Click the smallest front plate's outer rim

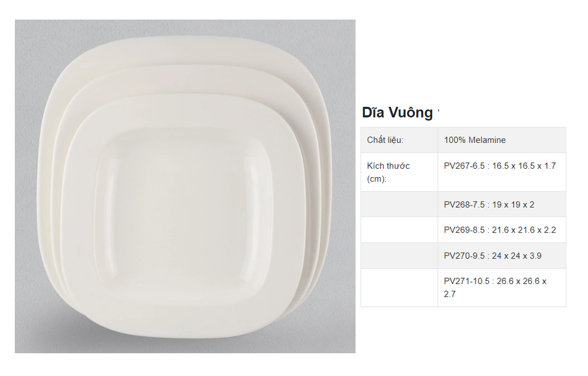pyautogui.click(x=79, y=212)
